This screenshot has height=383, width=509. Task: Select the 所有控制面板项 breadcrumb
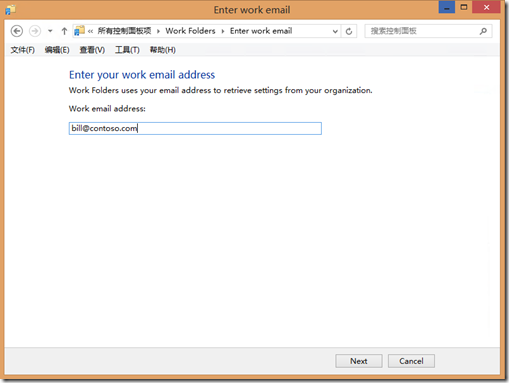click(124, 31)
